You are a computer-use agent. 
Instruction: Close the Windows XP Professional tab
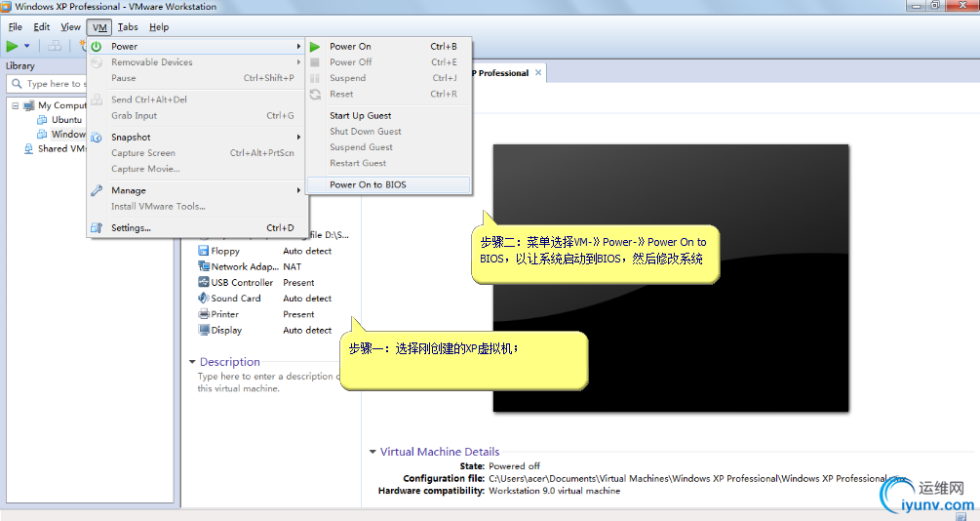538,72
